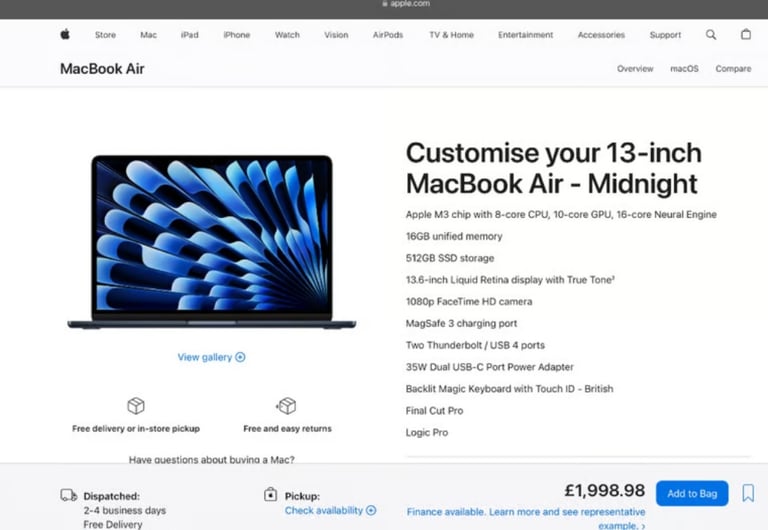Go to the iPhone menu

point(237,35)
